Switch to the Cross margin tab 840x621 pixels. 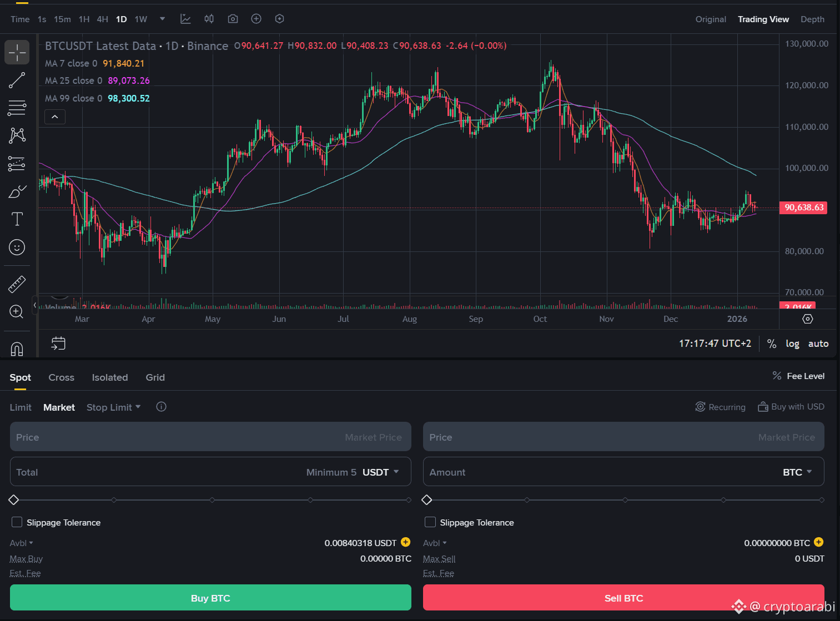coord(61,377)
